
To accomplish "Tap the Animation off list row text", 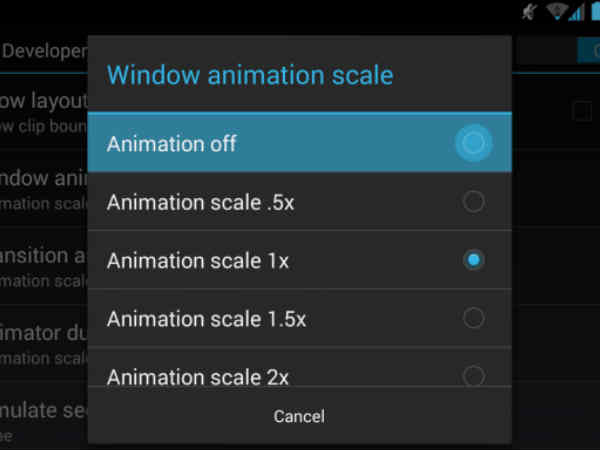I will 172,143.
